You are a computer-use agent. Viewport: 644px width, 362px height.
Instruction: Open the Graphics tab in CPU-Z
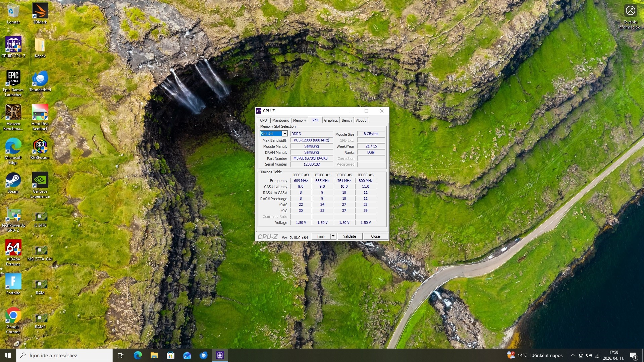click(x=331, y=120)
